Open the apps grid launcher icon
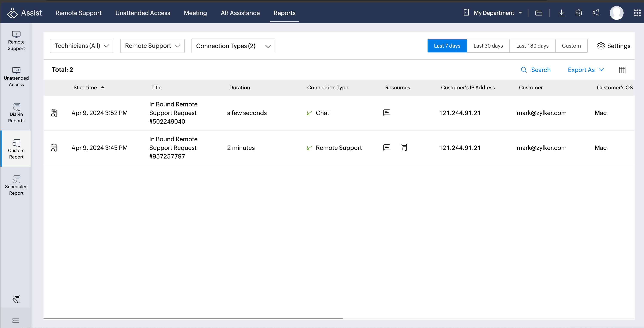Screen dimensions: 644x328 (x=637, y=13)
